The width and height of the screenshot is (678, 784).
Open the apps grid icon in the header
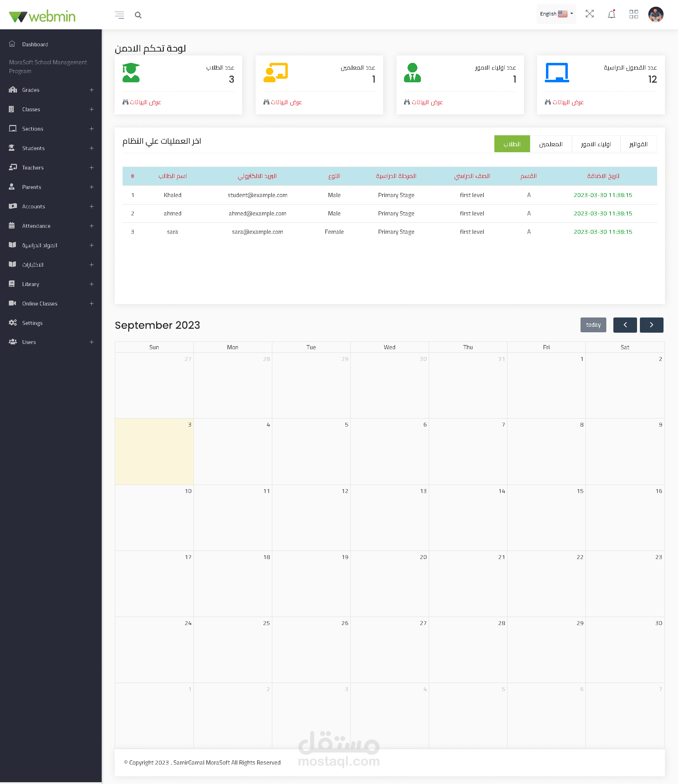pyautogui.click(x=634, y=14)
